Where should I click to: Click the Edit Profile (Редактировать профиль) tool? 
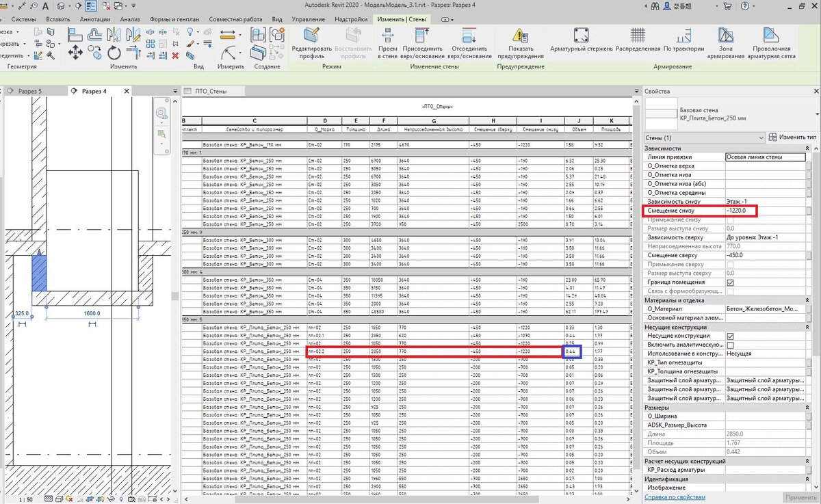[x=312, y=44]
